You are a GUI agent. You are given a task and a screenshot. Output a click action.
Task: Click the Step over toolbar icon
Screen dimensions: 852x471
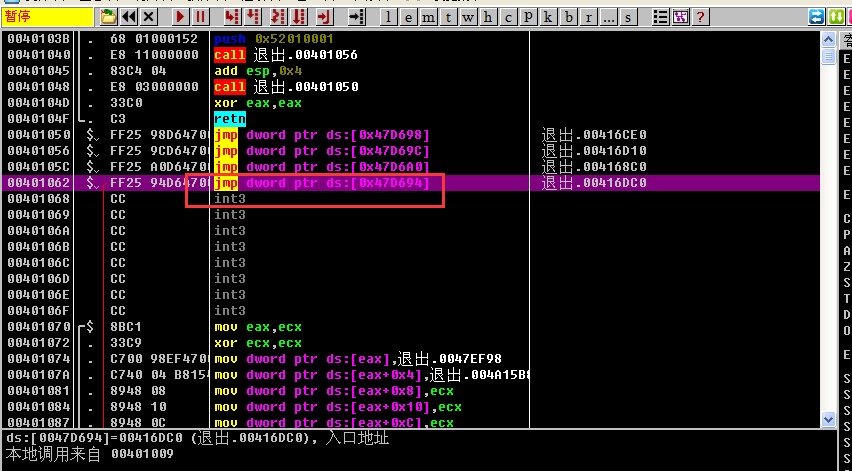[x=253, y=17]
